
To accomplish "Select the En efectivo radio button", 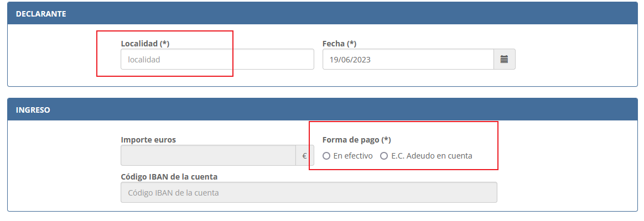I will (326, 156).
